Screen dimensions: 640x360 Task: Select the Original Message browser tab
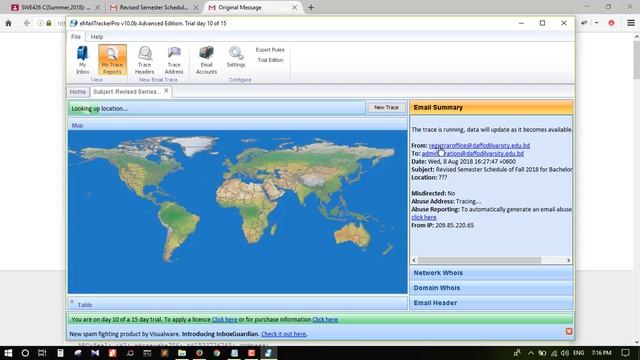(253, 7)
